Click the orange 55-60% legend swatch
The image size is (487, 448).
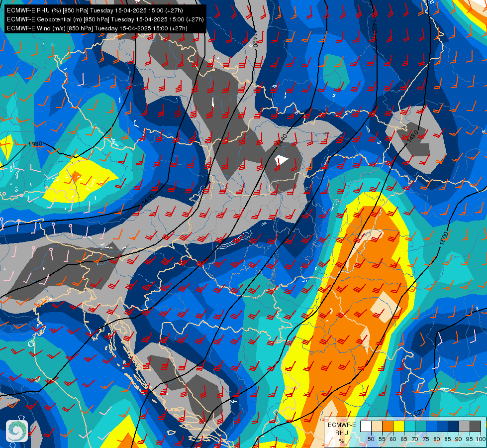tap(388, 426)
